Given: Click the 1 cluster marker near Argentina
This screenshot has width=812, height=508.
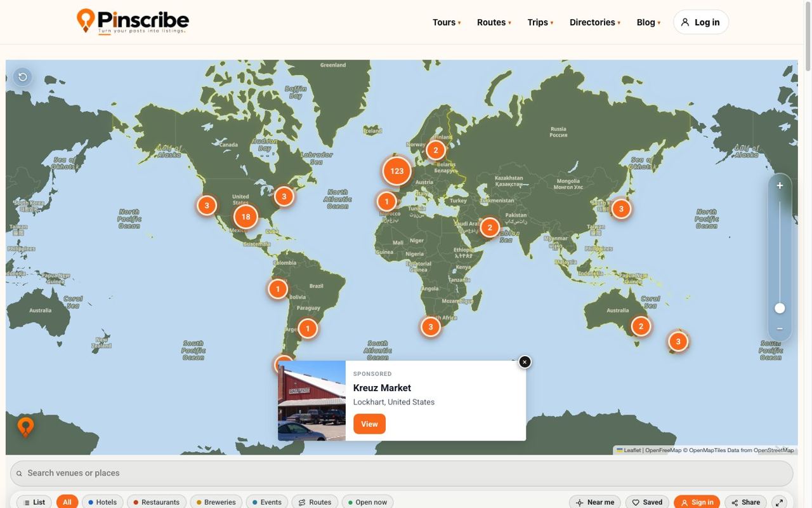Looking at the screenshot, I should pos(308,328).
